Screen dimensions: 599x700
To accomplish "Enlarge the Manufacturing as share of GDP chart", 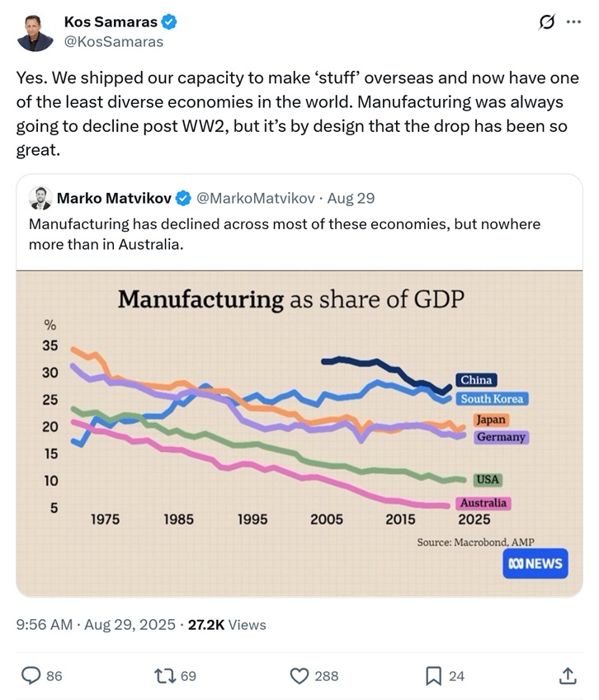I will 299,433.
